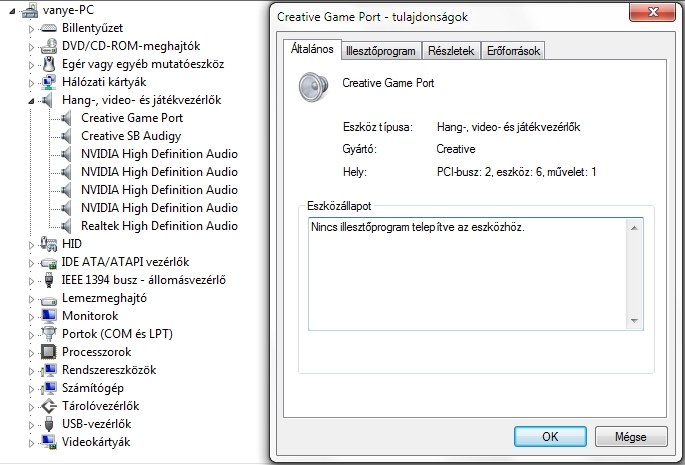Expand the Monitorok category
The height and width of the screenshot is (465, 685).
[x=31, y=317]
